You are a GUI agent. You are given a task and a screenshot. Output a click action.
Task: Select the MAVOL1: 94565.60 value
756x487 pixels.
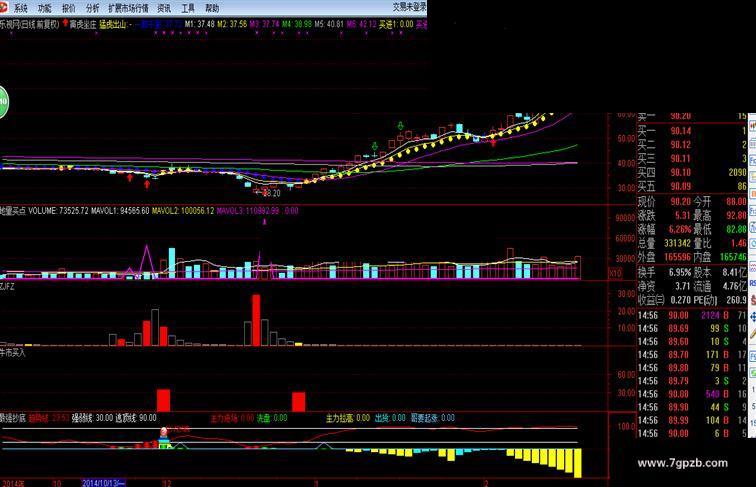point(120,211)
